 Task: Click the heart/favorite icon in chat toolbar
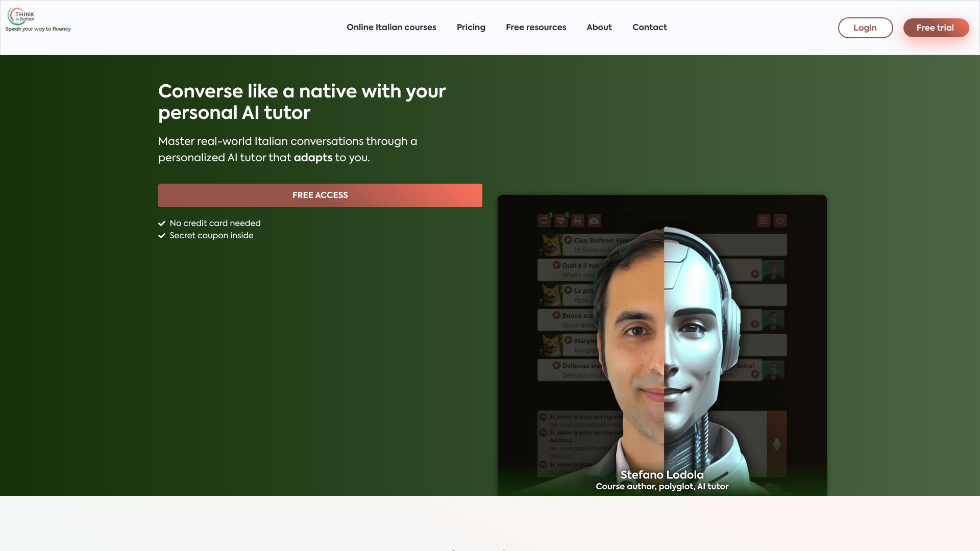(x=561, y=220)
